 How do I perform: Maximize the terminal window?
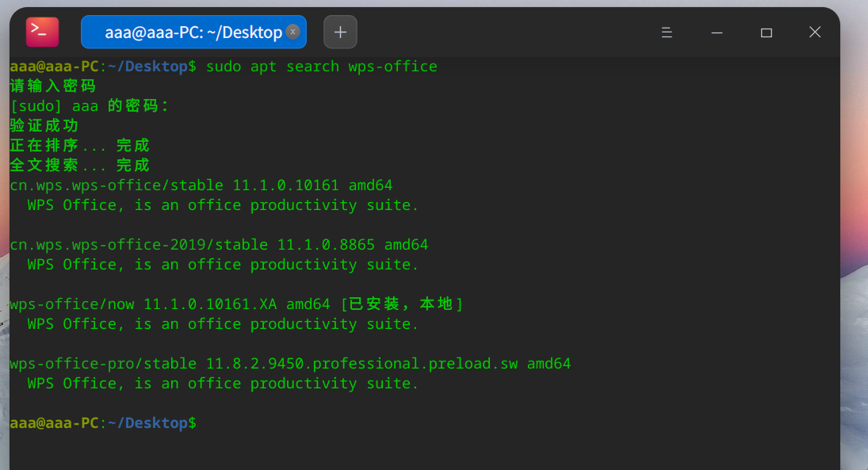click(x=766, y=32)
